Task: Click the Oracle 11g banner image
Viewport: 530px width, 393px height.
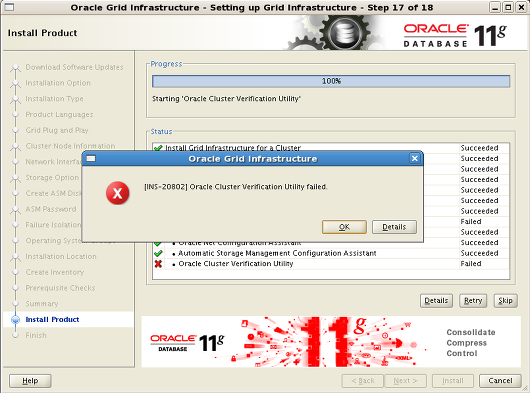Action: [x=331, y=342]
